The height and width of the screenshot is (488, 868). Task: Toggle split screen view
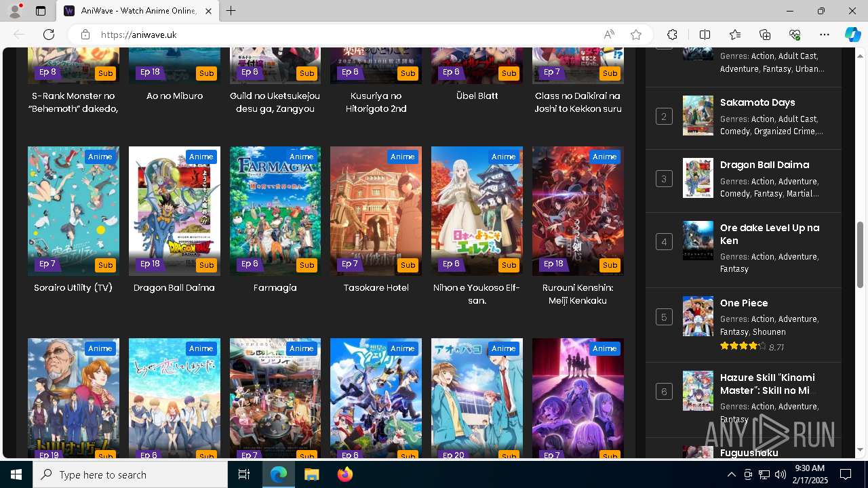[705, 35]
